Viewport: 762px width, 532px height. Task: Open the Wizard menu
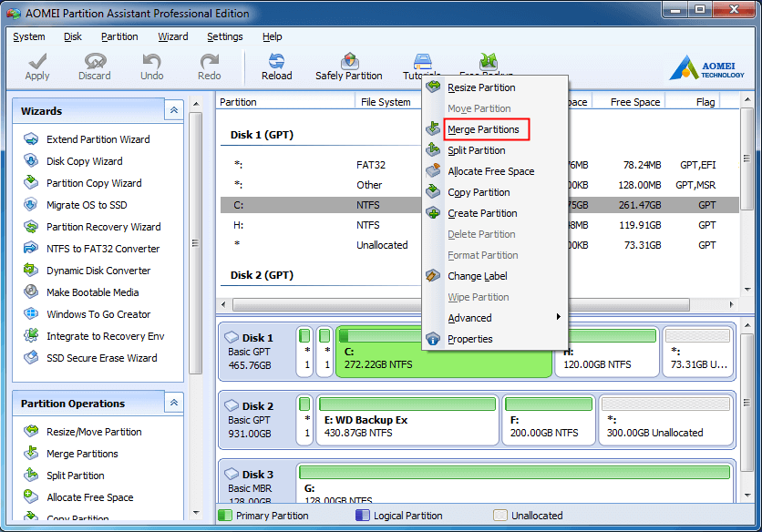[x=173, y=36]
